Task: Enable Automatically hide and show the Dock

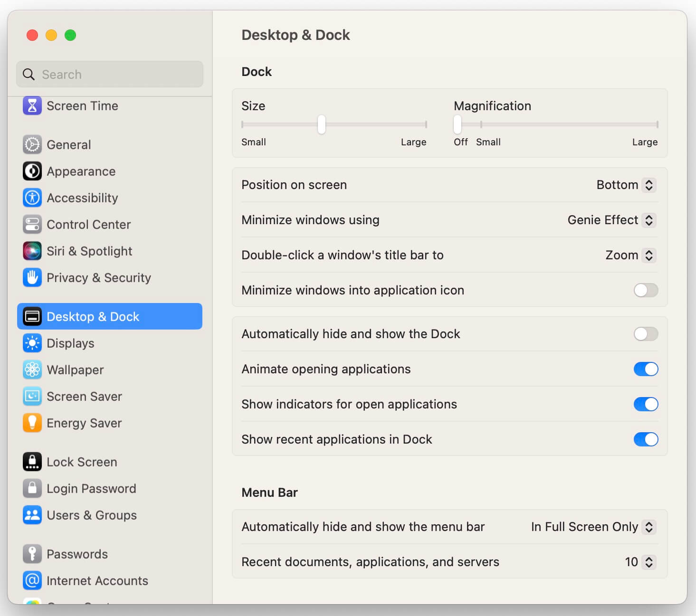Action: pos(646,334)
